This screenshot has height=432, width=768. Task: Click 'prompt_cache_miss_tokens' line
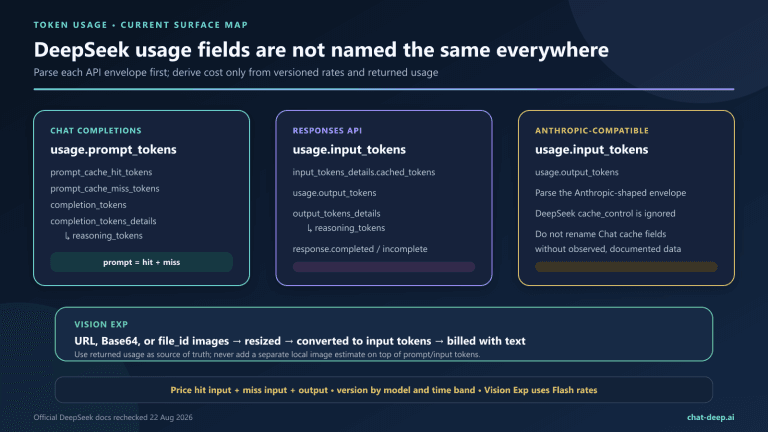point(104,189)
